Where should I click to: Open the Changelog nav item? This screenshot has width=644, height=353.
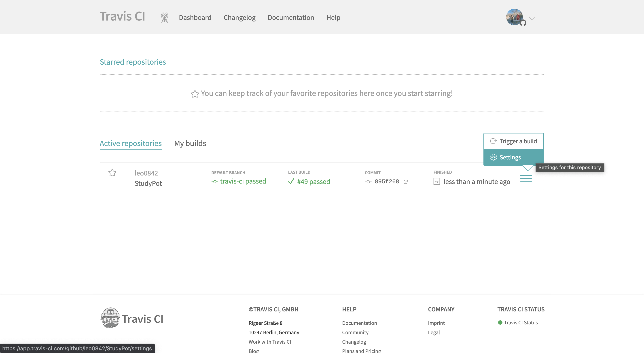(x=239, y=17)
